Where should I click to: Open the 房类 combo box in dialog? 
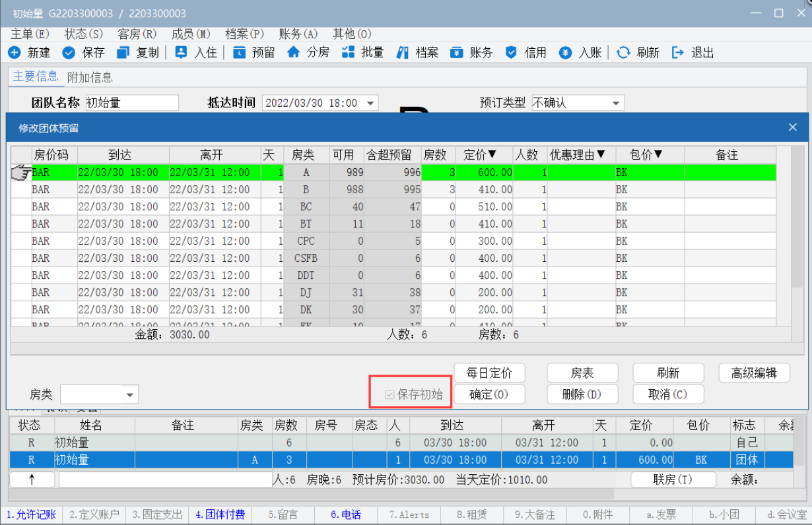[130, 394]
